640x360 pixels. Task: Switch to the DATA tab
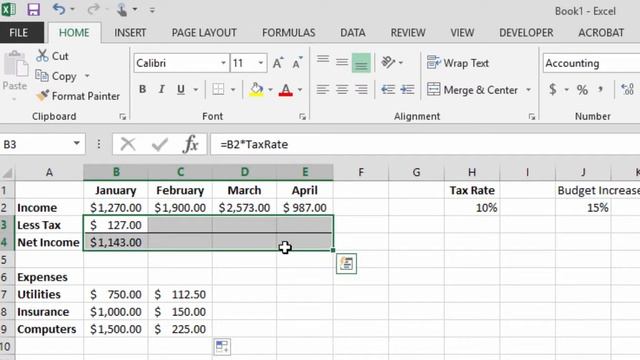(353, 33)
